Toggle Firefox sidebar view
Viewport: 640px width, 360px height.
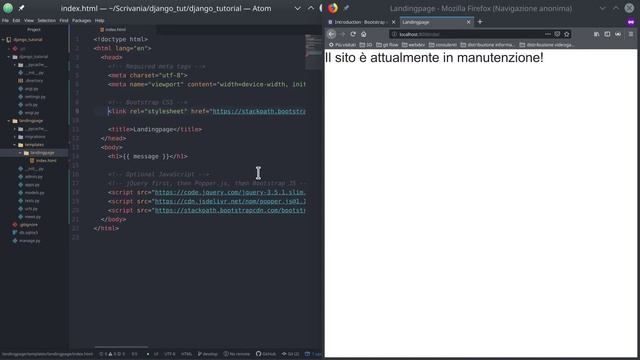point(607,34)
